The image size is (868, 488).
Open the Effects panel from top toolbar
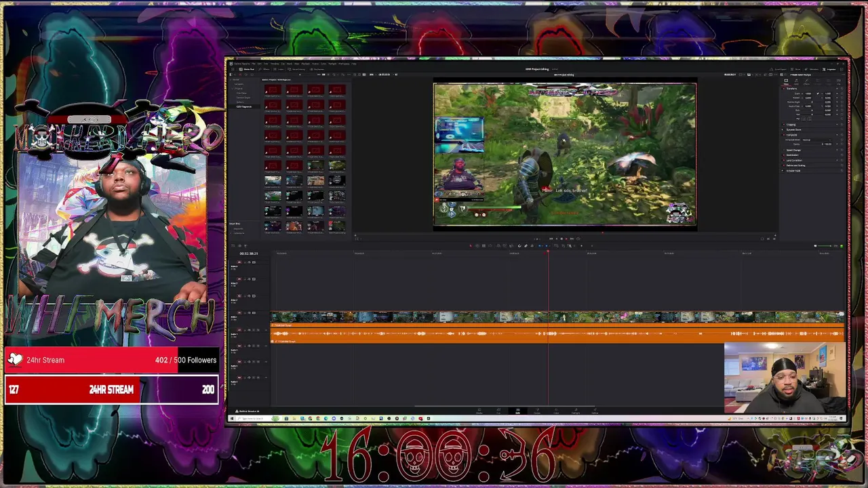[x=264, y=69]
